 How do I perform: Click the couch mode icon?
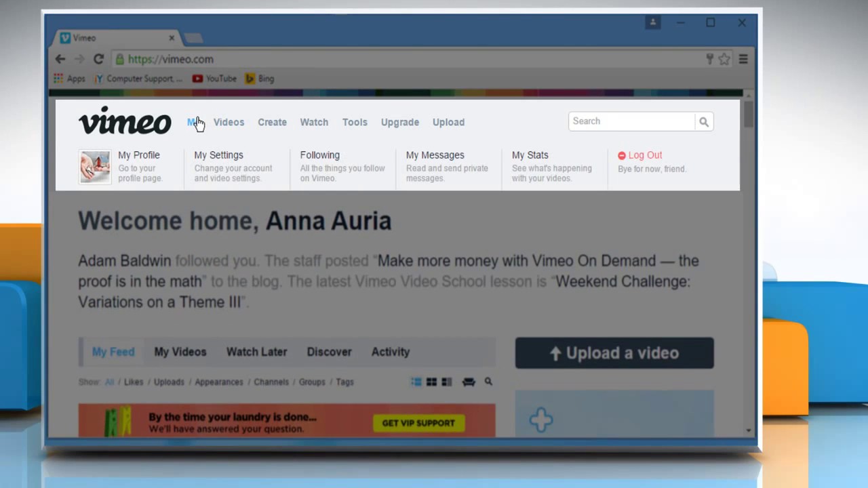(469, 382)
